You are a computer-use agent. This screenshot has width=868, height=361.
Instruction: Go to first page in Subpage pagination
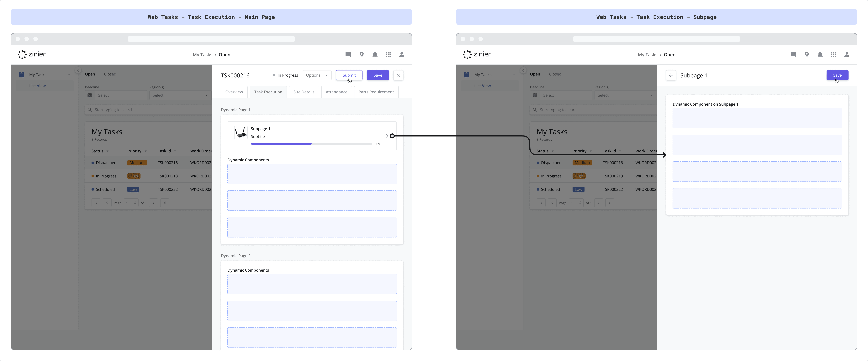(541, 203)
